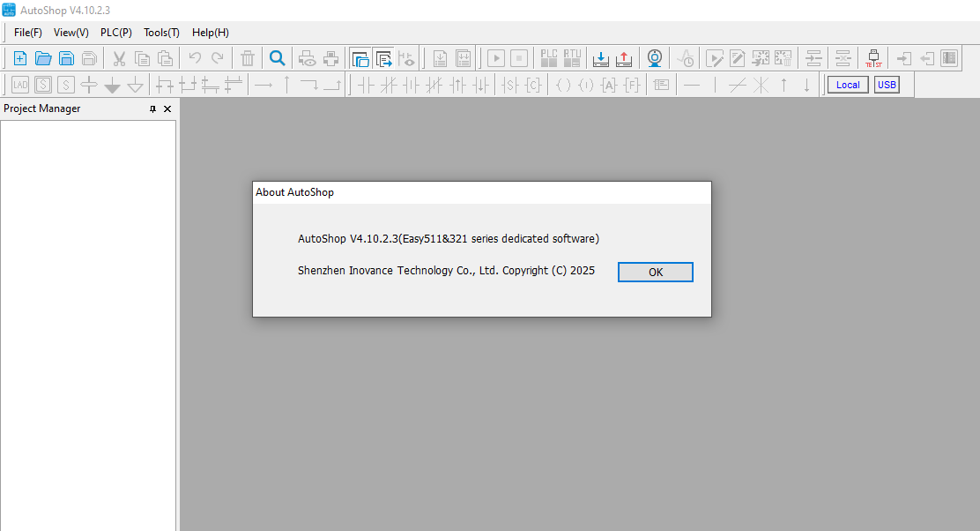The height and width of the screenshot is (531, 980).
Task: Open the Tools(T) menu
Action: click(161, 33)
